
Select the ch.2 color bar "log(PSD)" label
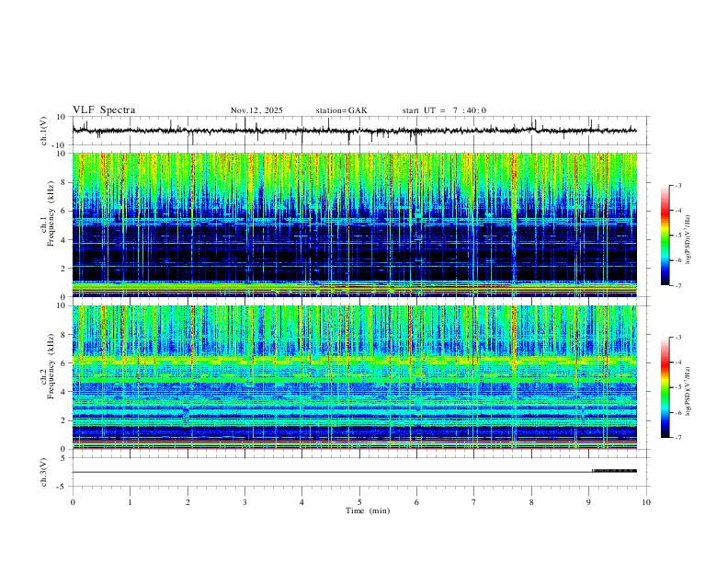688,391
